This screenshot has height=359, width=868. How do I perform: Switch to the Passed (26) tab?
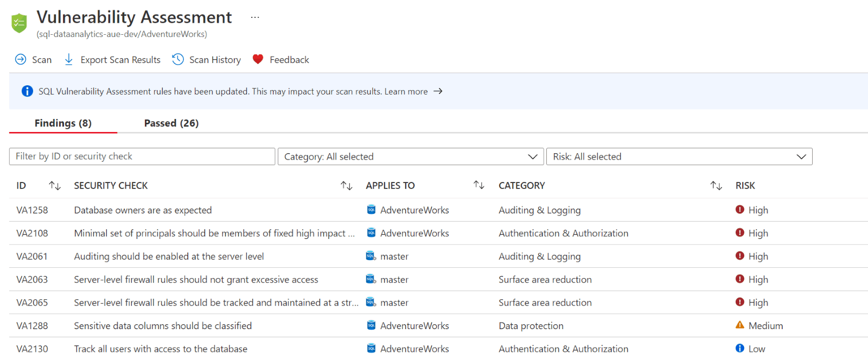(x=171, y=123)
